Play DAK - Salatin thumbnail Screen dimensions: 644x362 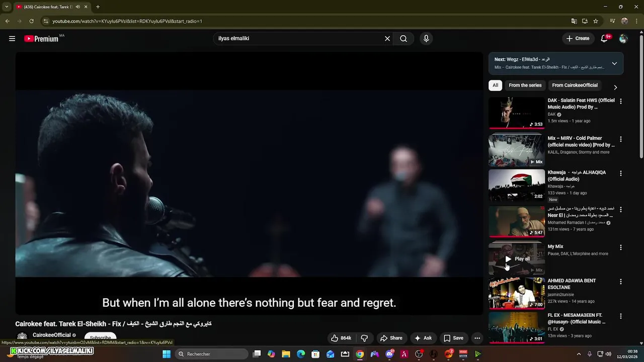pos(517,113)
